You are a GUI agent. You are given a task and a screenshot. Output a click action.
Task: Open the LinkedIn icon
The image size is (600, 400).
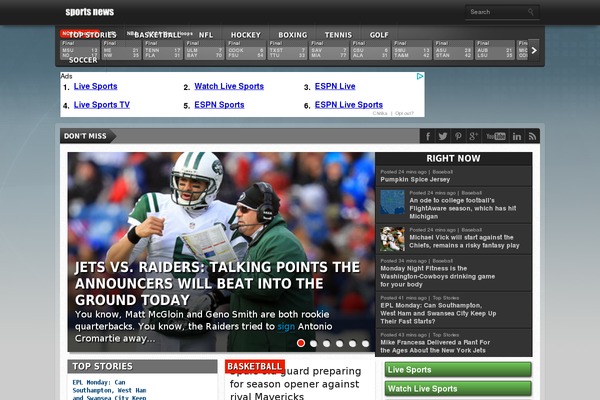(x=517, y=136)
